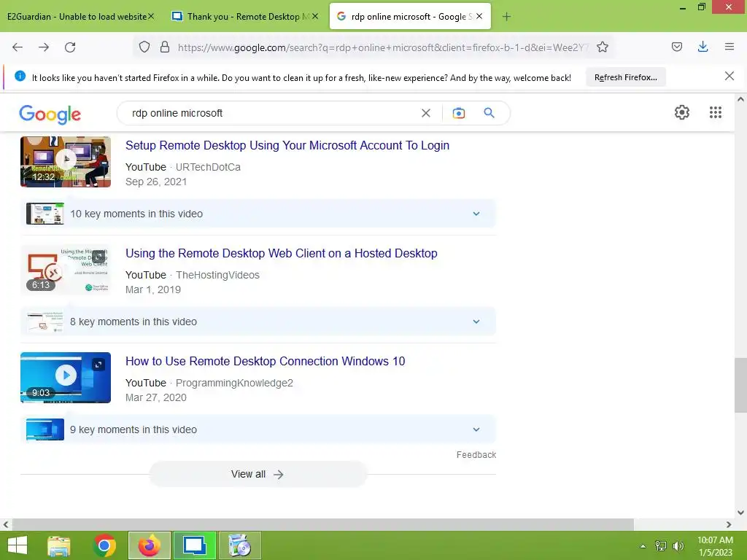Image resolution: width=747 pixels, height=560 pixels.
Task: Open the Google apps grid
Action: coord(716,112)
